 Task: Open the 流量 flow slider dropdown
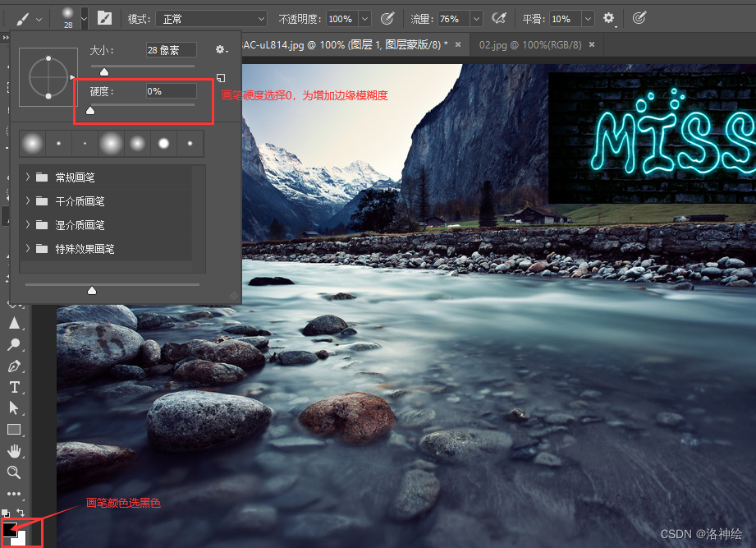click(476, 19)
